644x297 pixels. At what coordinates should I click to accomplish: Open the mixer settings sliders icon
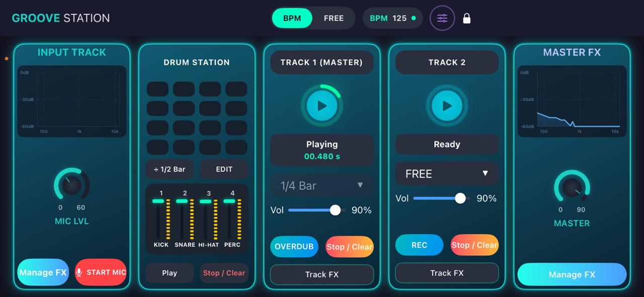pyautogui.click(x=442, y=19)
